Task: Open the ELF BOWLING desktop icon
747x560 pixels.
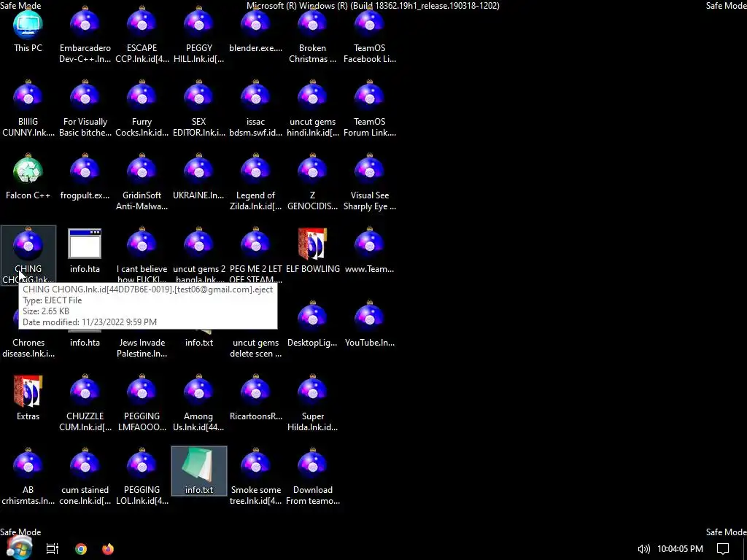Action: [x=312, y=252]
